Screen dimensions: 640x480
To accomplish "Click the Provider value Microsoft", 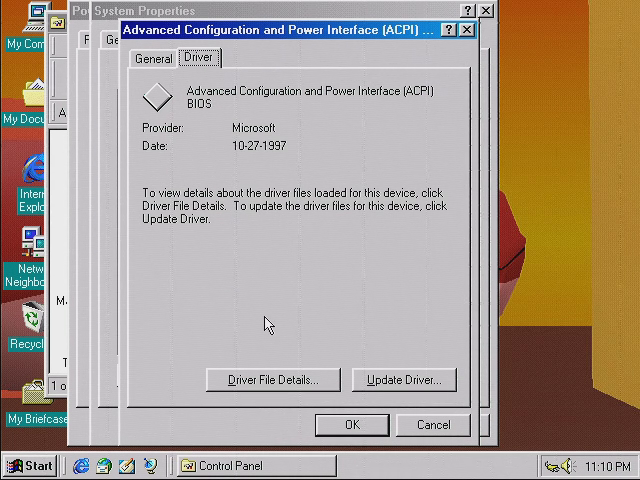I will click(253, 128).
